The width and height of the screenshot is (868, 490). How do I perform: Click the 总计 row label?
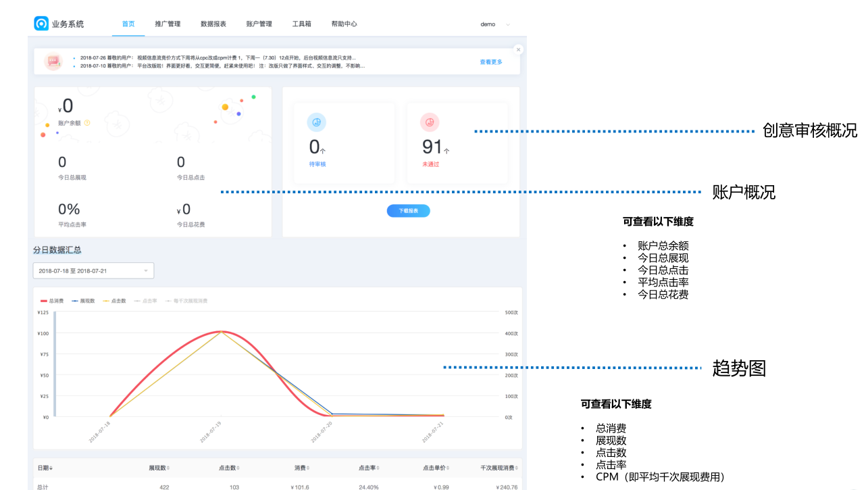[43, 487]
